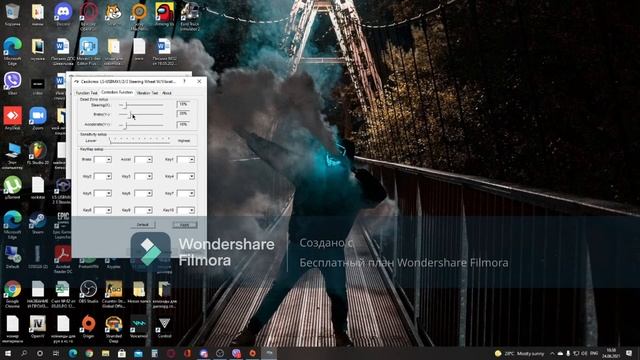The height and width of the screenshot is (360, 640).
Task: Click the question mark help button
Action: (x=184, y=81)
